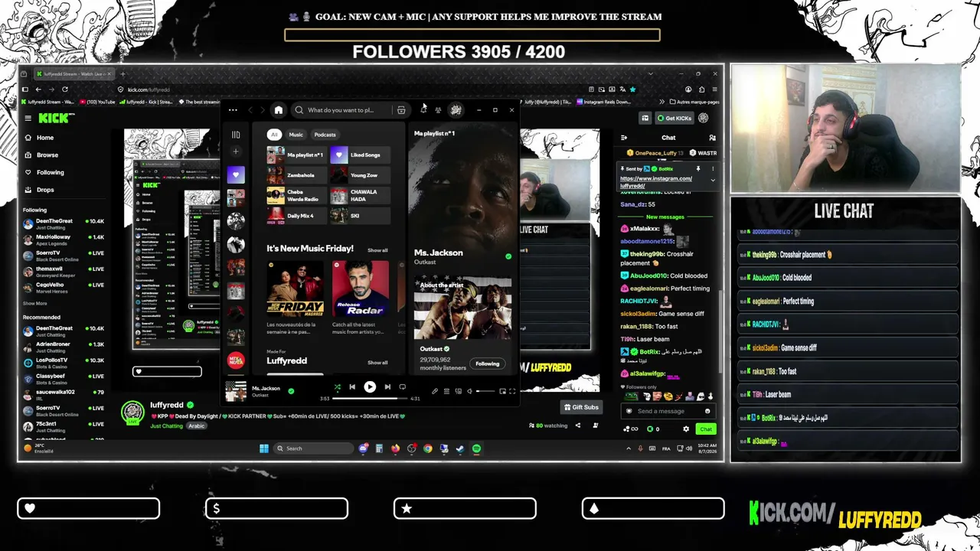The height and width of the screenshot is (551, 980).
Task: Open lyrics microphone icon in Spotify
Action: coord(434,391)
